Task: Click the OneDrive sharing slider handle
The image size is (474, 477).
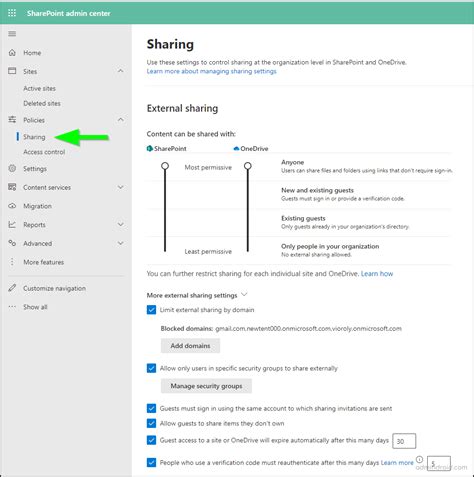Action: [248, 166]
